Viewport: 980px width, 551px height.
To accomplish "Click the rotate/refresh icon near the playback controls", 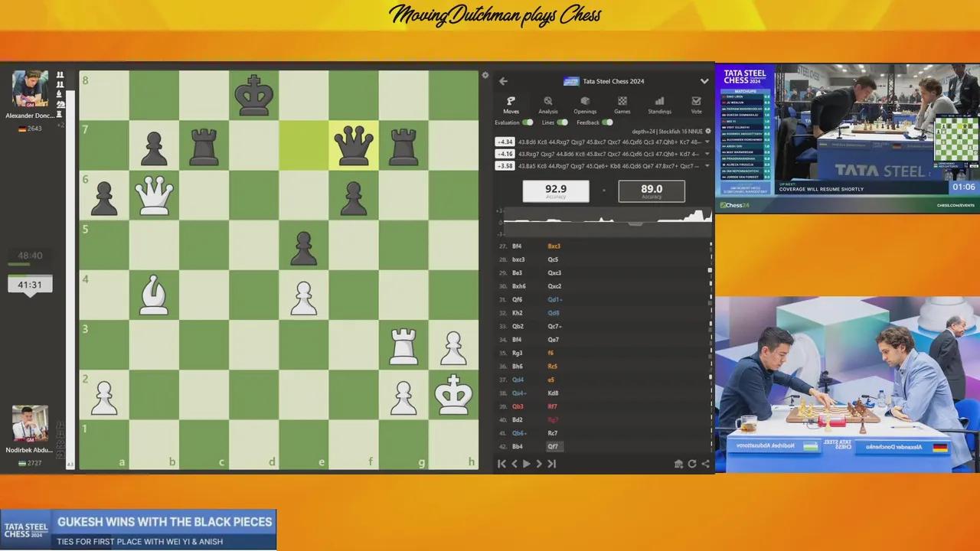I will click(691, 463).
